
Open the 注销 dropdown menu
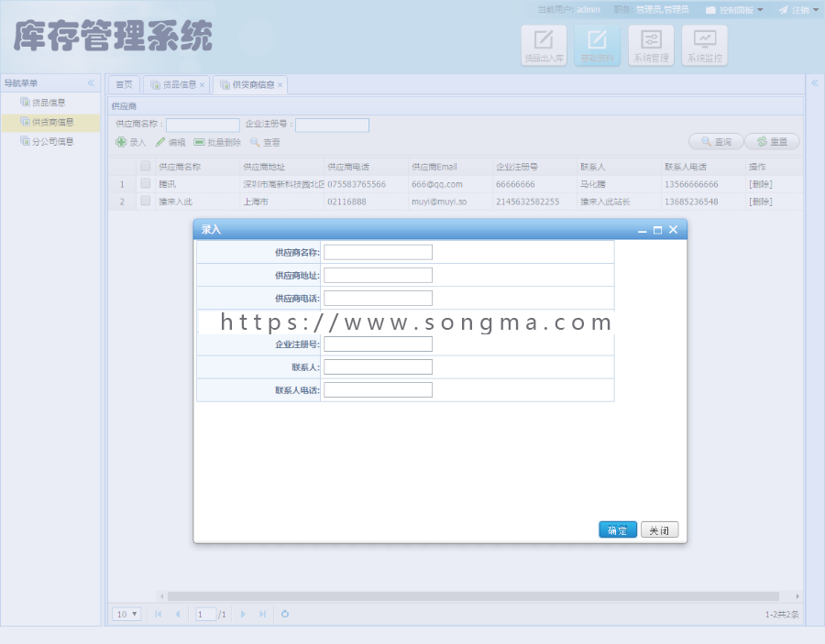click(799, 10)
